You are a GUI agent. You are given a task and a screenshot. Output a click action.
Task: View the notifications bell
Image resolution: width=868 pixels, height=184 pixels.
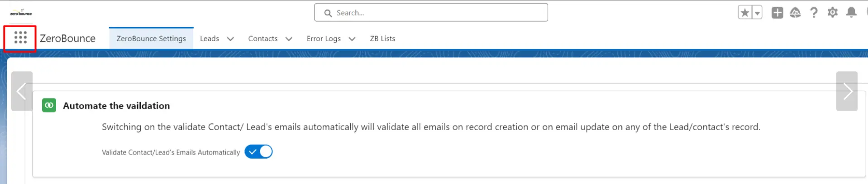(851, 13)
